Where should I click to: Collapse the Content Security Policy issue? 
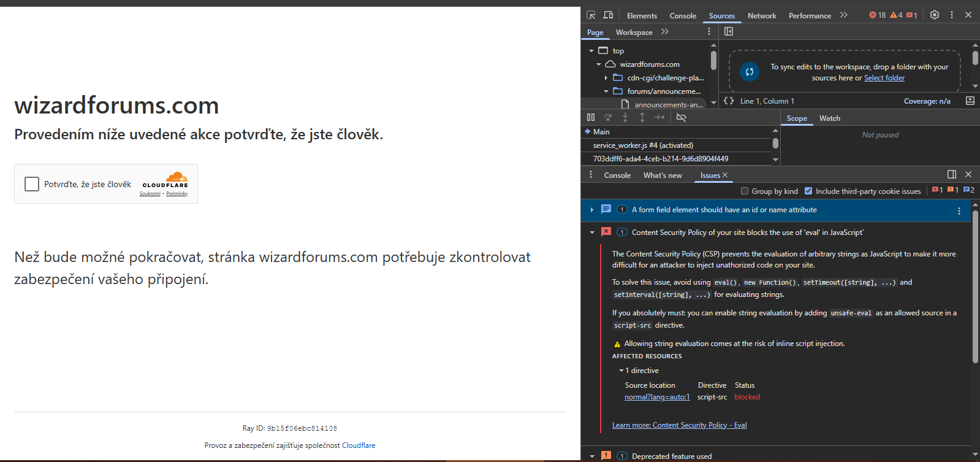click(592, 233)
